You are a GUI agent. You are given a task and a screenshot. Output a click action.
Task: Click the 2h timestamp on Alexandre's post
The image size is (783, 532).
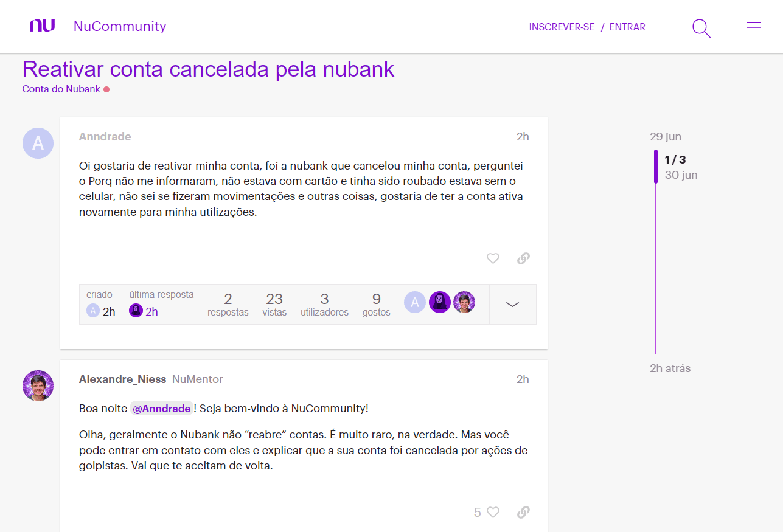(x=523, y=379)
